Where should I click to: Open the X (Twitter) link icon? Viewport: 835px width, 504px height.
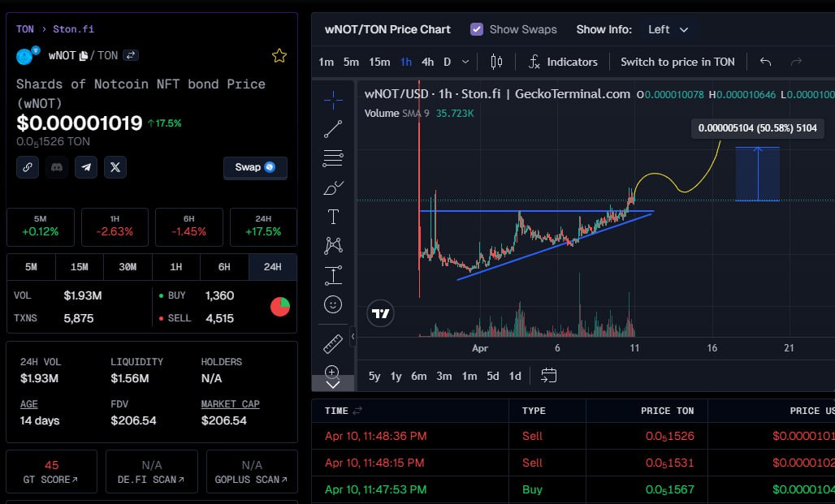[x=115, y=167]
